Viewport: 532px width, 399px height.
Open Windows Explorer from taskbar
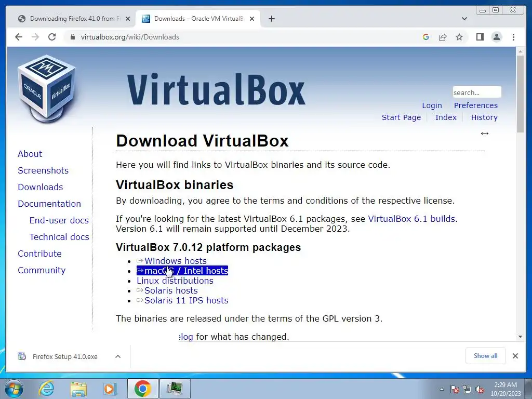[78, 389]
